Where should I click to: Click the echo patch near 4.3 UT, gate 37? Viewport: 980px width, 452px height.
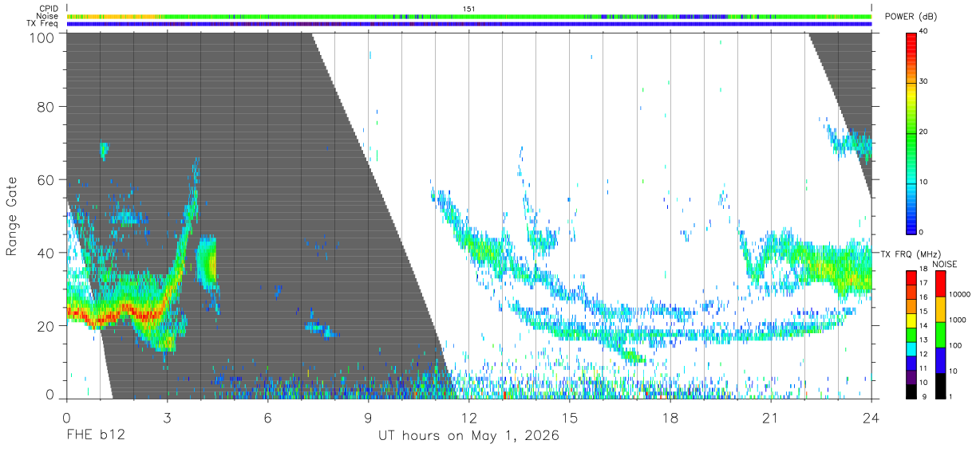coord(207,263)
